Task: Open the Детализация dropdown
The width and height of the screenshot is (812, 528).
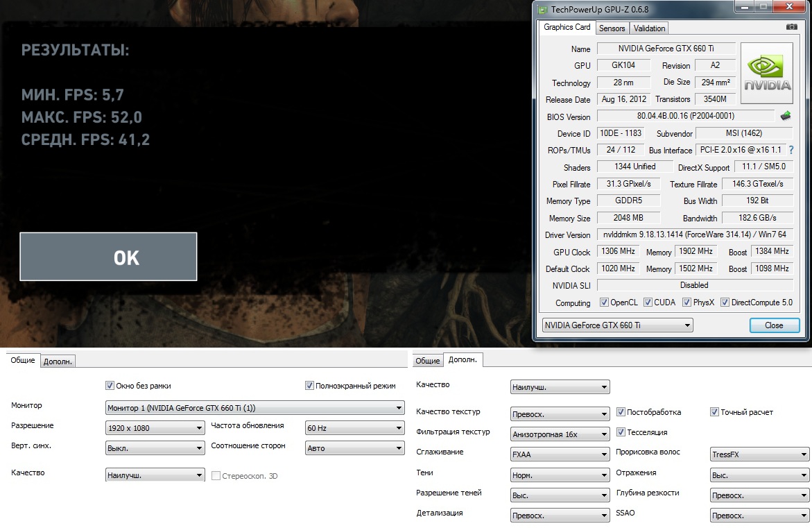Action: coord(560,516)
